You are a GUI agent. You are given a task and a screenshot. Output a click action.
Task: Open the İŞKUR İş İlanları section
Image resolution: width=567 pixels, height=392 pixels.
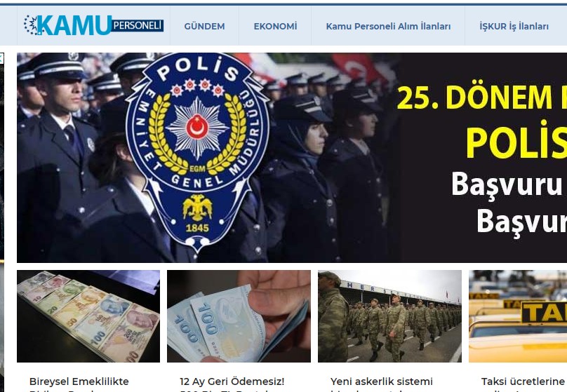(514, 27)
